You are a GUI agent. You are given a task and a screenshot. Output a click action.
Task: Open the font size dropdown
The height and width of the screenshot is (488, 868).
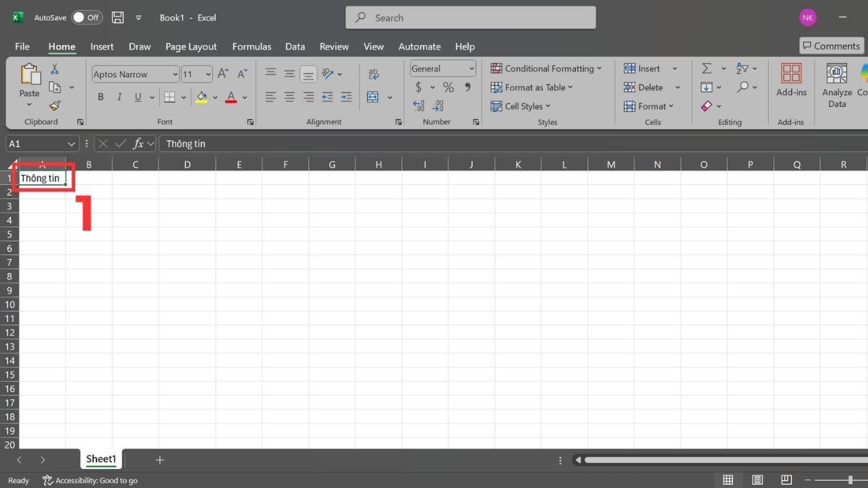tap(207, 74)
